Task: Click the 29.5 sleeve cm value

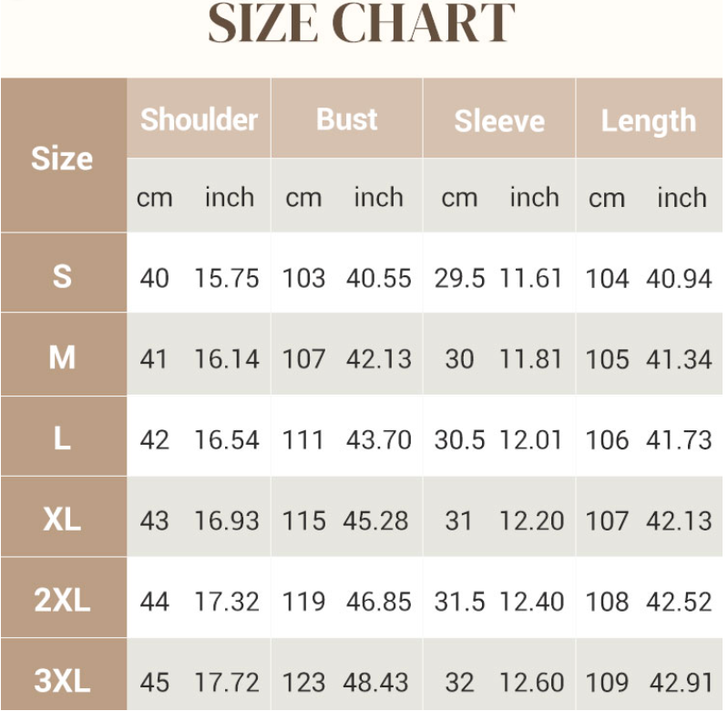Action: coord(459,278)
